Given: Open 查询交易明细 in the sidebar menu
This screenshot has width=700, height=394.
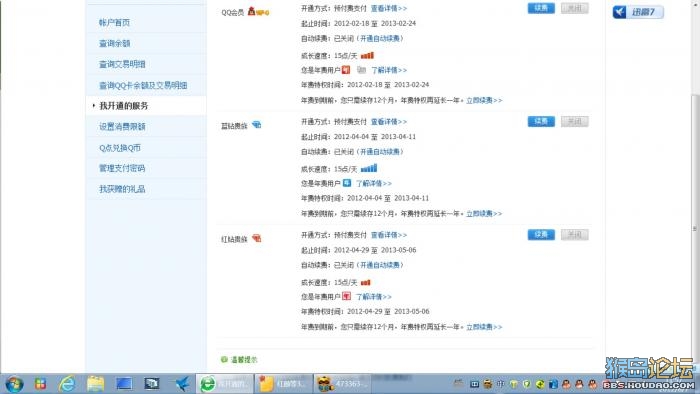Looking at the screenshot, I should pos(122,64).
